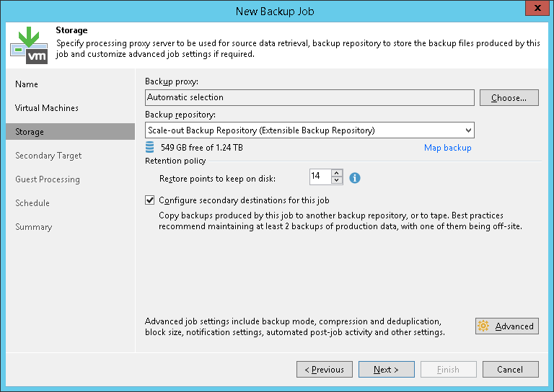This screenshot has width=554, height=392.
Task: Uncheck Configure secondary destinations for this job
Action: (x=150, y=200)
